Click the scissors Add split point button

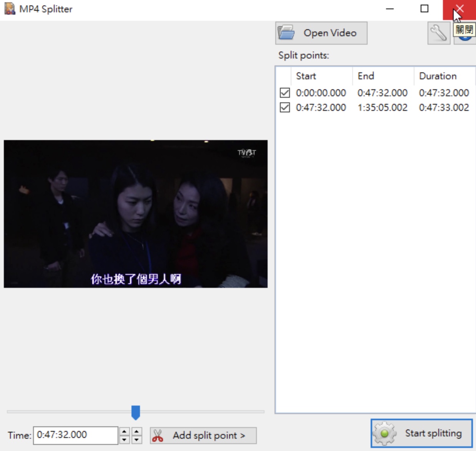pos(203,435)
